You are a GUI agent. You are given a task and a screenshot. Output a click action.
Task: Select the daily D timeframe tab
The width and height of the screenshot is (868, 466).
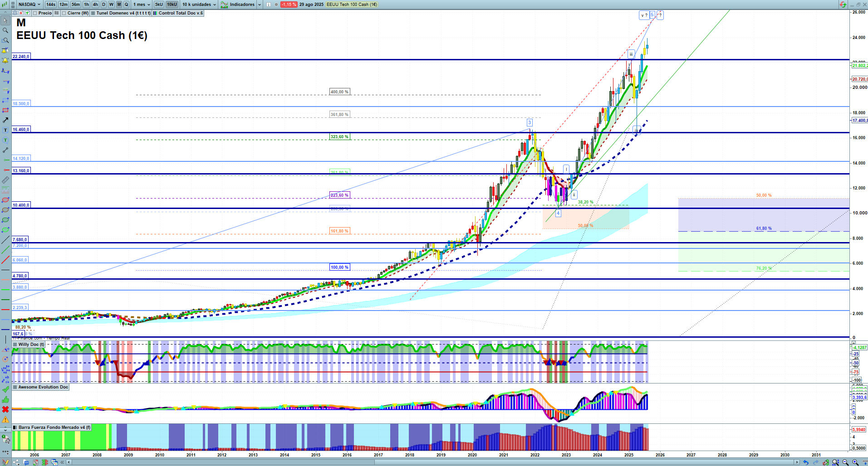click(103, 5)
